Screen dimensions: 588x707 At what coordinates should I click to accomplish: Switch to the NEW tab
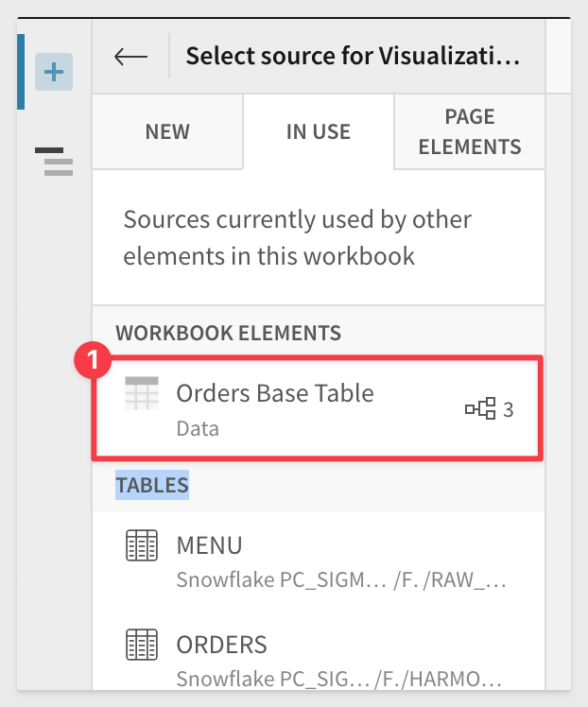point(167,131)
